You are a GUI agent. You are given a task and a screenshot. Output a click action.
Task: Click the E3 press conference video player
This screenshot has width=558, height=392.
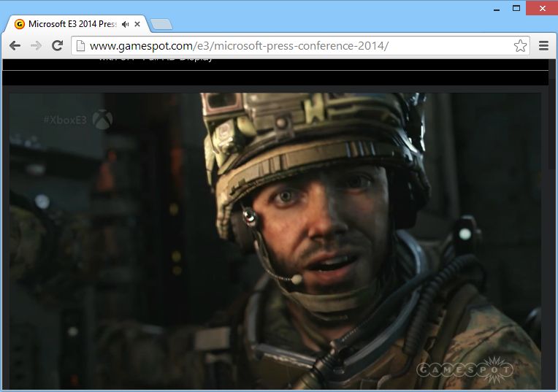[275, 241]
